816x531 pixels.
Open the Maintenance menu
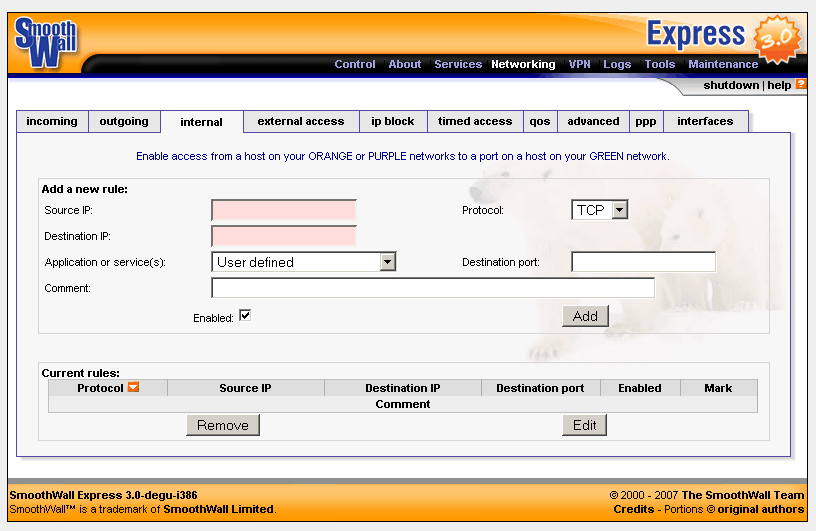[723, 64]
